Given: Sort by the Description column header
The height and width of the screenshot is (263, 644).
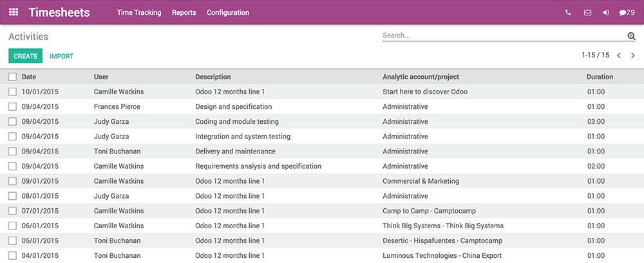Looking at the screenshot, I should coord(213,77).
